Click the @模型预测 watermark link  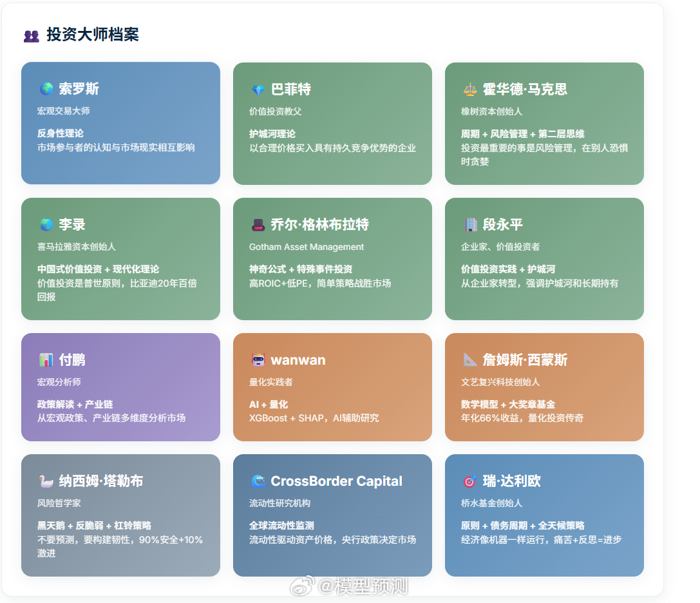pyautogui.click(x=348, y=588)
